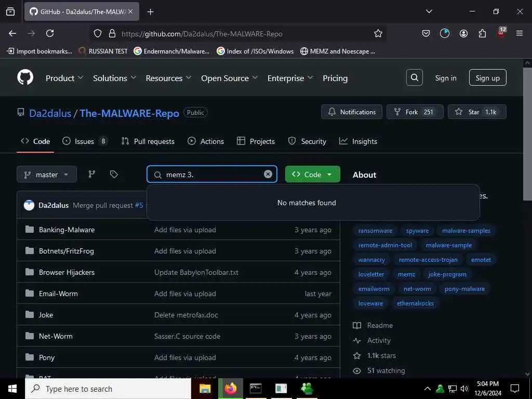
Task: Open the MEMZ and Noescape bookmark
Action: coord(338,51)
